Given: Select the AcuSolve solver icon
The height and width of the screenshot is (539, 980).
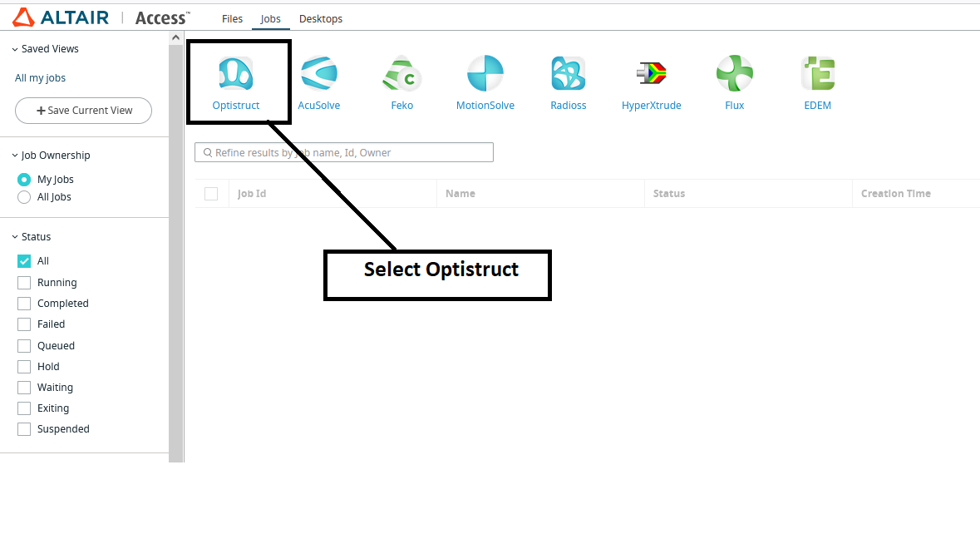Looking at the screenshot, I should pos(319,79).
